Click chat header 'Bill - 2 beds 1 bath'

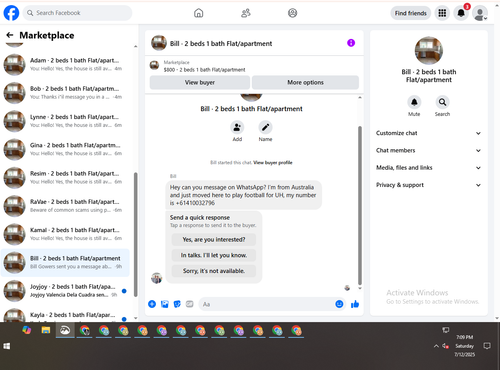[x=221, y=44]
